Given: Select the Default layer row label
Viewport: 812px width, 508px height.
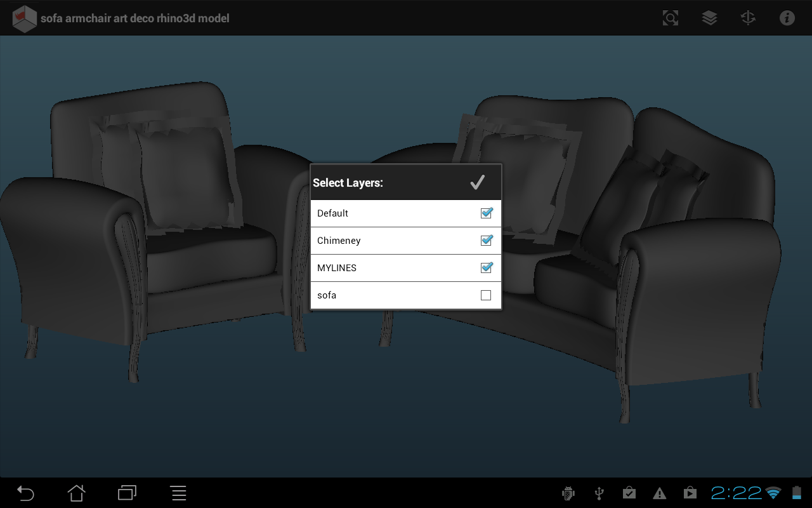Looking at the screenshot, I should coord(332,213).
